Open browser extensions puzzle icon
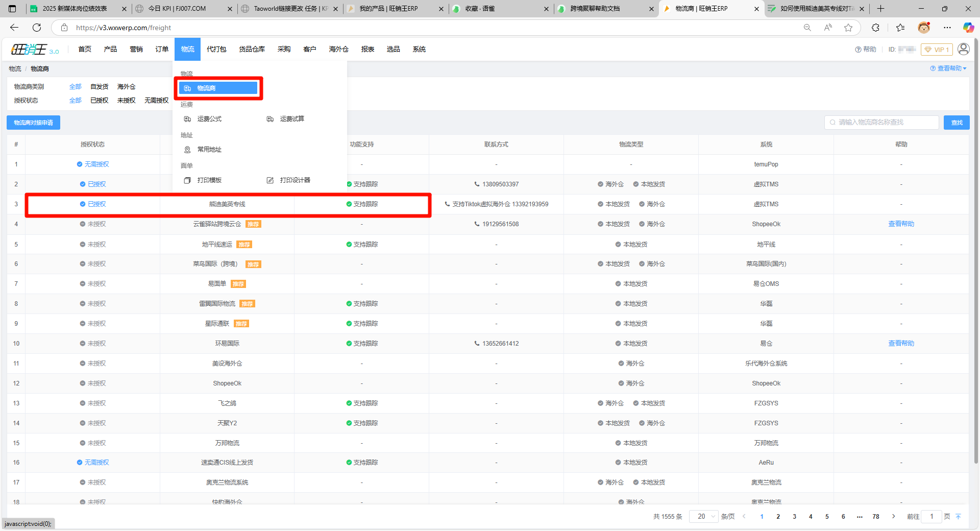This screenshot has height=531, width=980. [876, 28]
